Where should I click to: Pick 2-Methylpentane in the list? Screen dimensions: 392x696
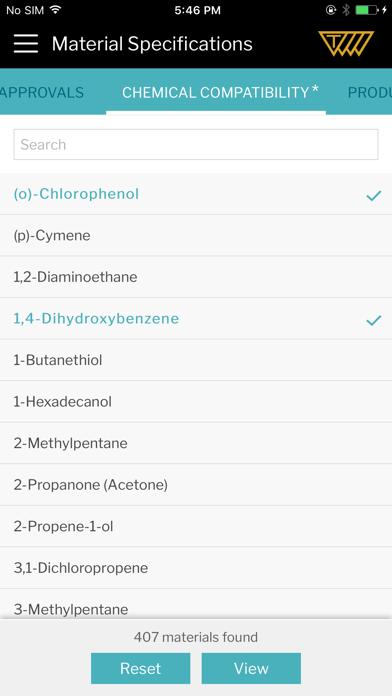click(x=196, y=443)
